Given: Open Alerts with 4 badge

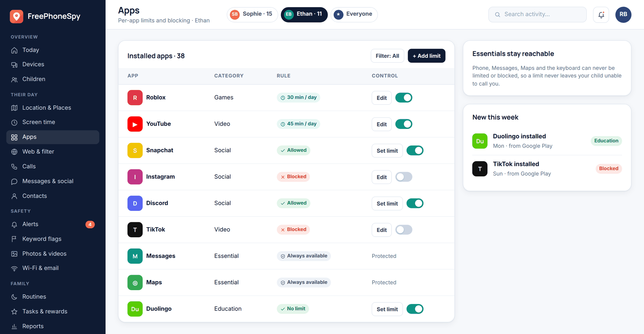Looking at the screenshot, I should point(53,224).
